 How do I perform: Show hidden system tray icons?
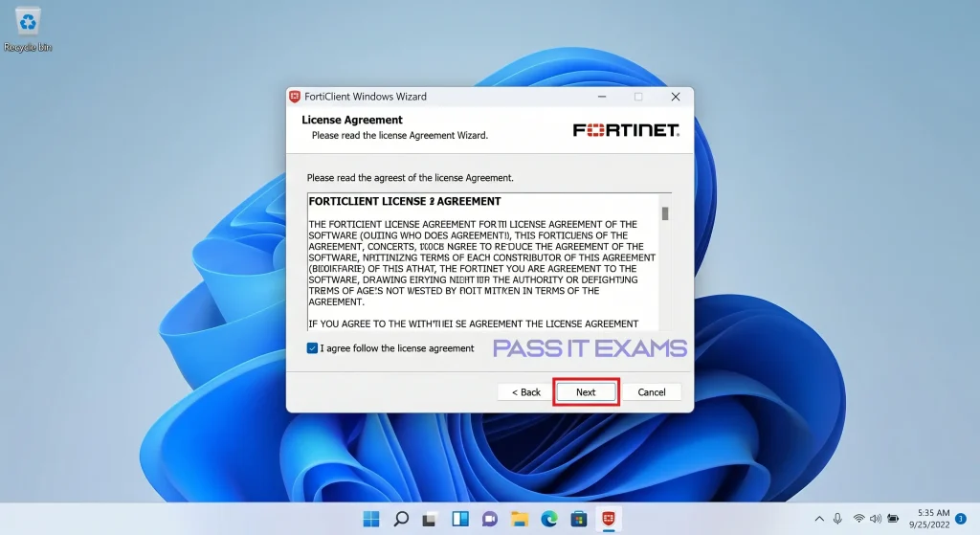pyautogui.click(x=819, y=519)
